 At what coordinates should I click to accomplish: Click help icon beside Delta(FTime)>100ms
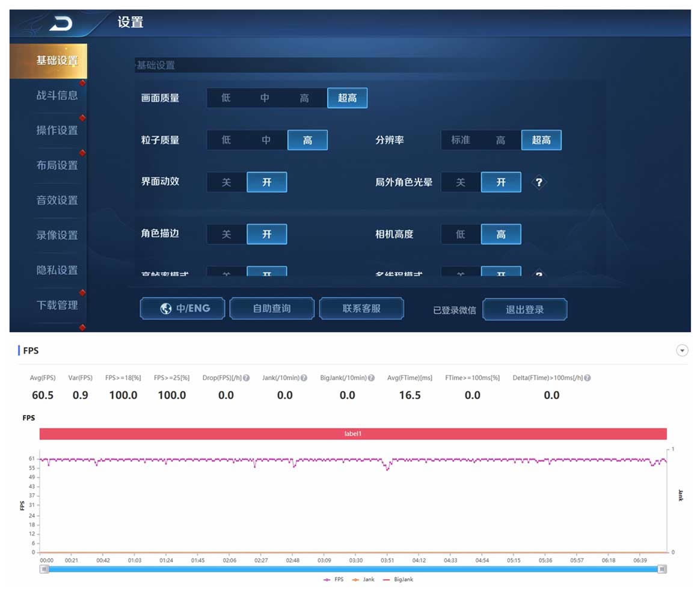587,378
